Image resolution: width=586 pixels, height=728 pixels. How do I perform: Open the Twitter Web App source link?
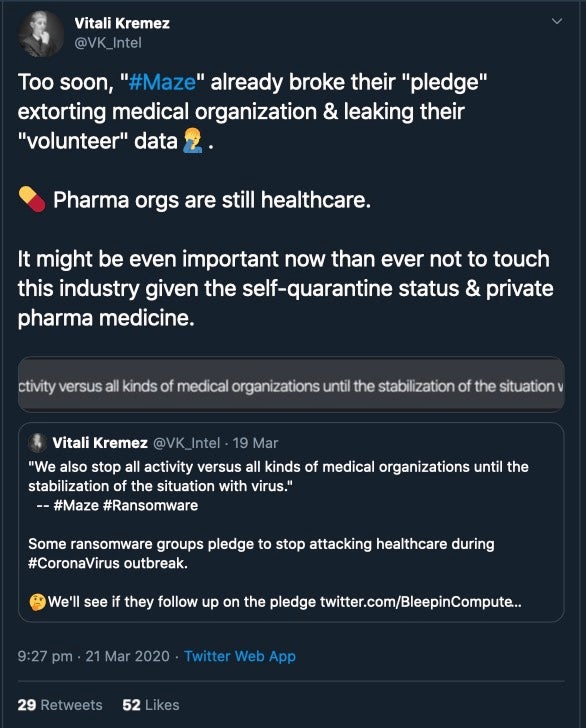240,656
